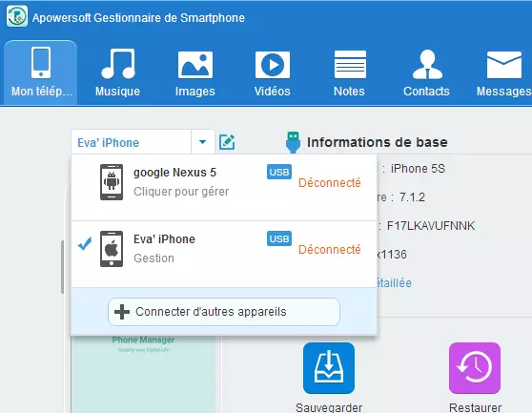Click the Apowersoft app logo icon
The width and height of the screenshot is (532, 413).
pos(17,16)
